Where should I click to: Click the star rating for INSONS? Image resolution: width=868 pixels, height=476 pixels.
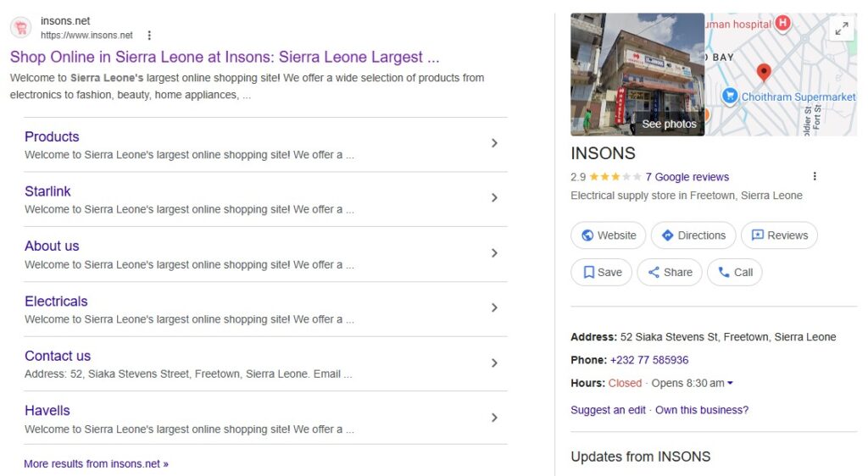point(615,177)
